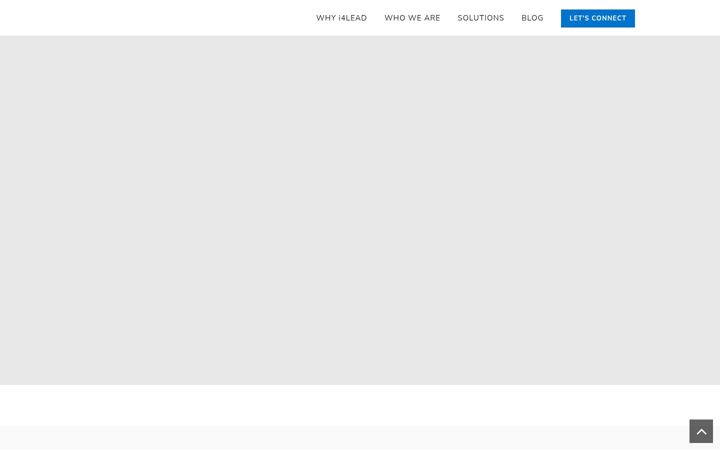720x450 pixels.
Task: Return to page top using chevron button
Action: (701, 431)
